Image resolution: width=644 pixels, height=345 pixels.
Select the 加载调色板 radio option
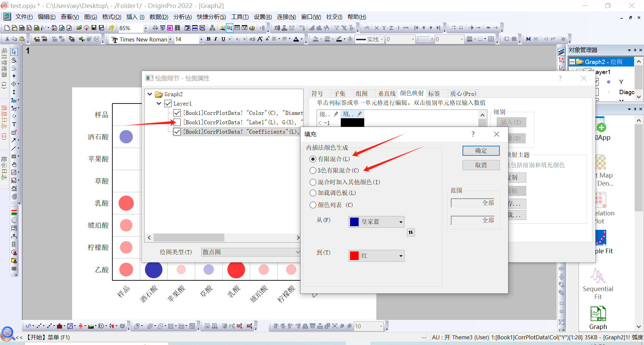coord(313,193)
